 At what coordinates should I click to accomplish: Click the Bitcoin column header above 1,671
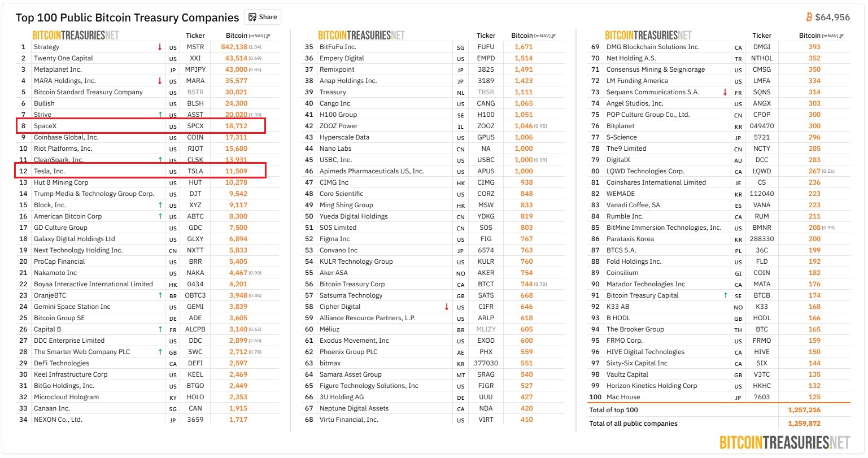[522, 36]
